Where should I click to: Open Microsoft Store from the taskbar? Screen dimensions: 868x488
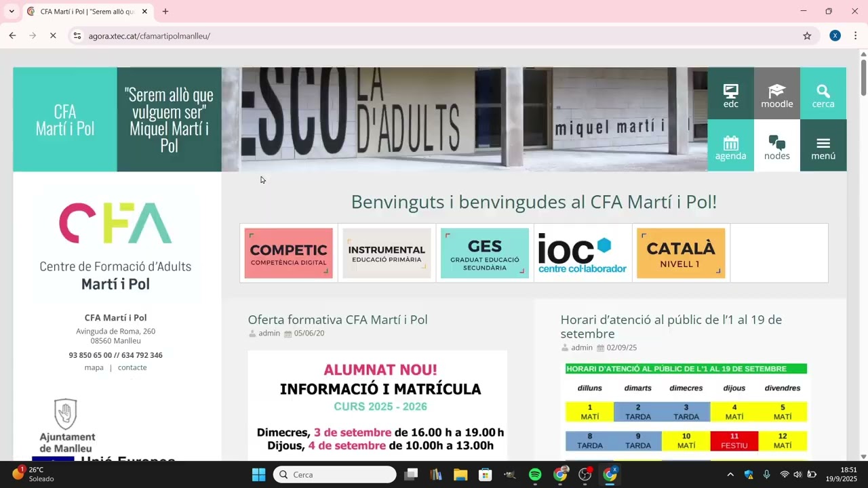coord(486,474)
